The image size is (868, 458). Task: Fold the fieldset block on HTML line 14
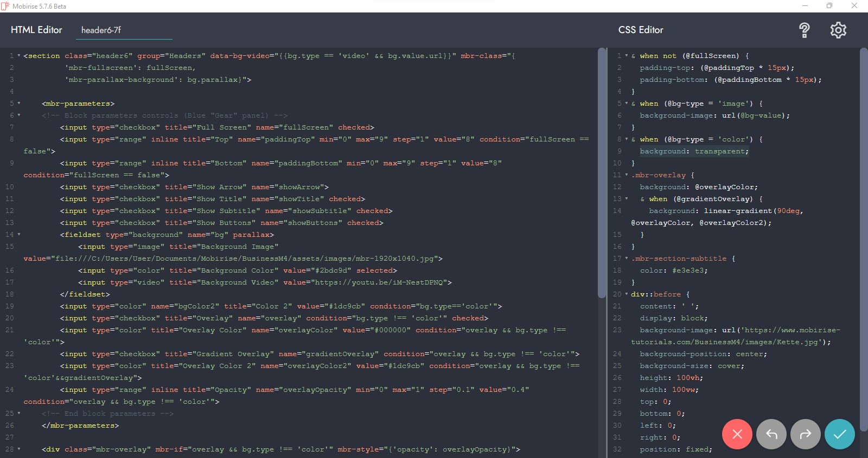click(x=19, y=235)
